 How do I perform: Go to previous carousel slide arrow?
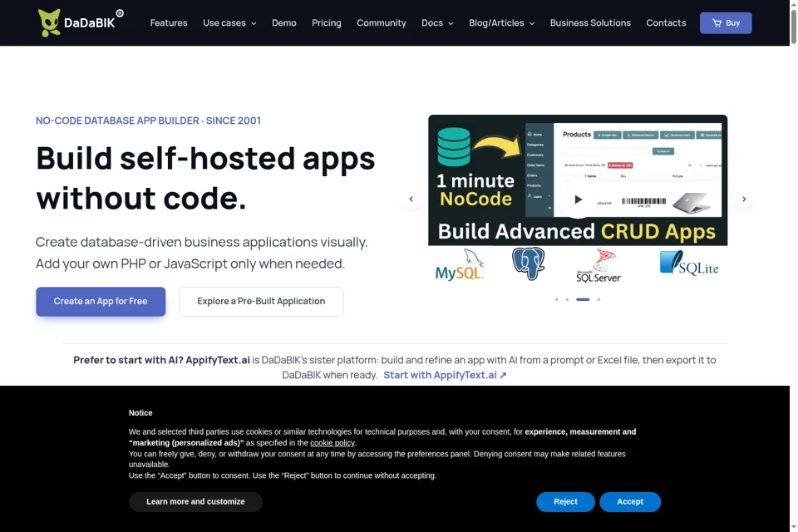click(411, 199)
